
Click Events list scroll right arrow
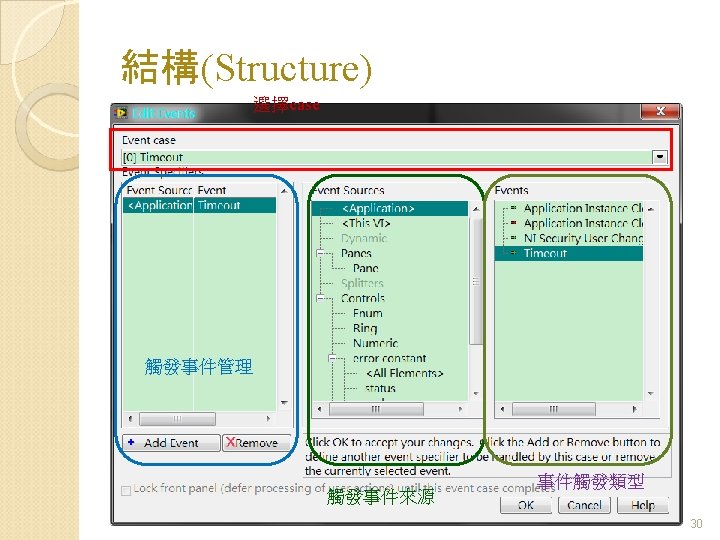[634, 409]
